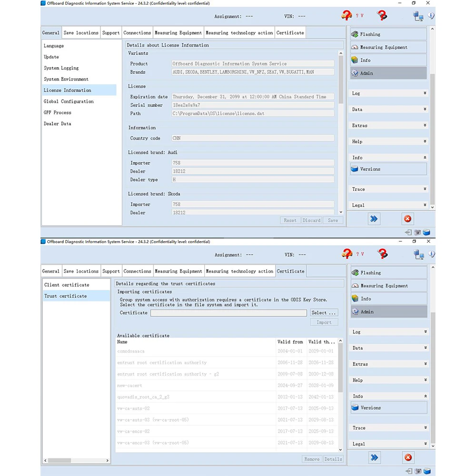Select Trust certificate in the left list

65,296
